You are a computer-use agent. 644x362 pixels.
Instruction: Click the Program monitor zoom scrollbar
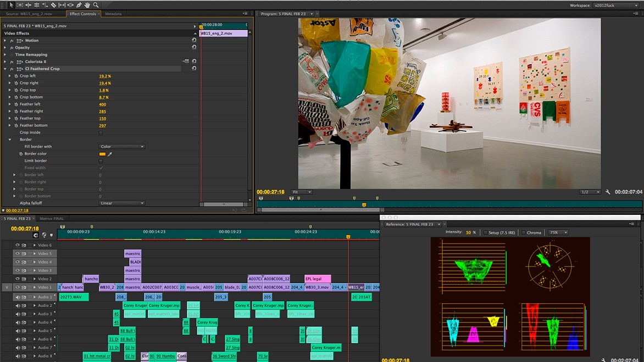click(x=321, y=210)
